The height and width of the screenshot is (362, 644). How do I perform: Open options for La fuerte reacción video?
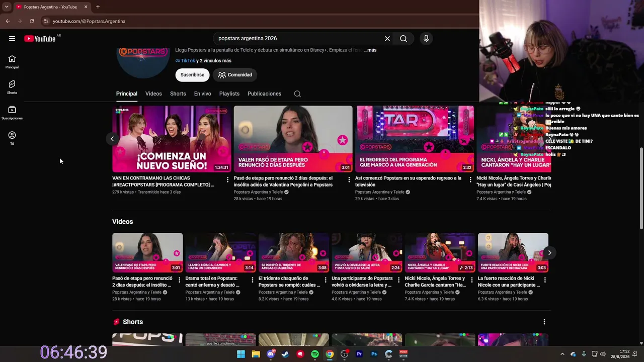click(545, 280)
